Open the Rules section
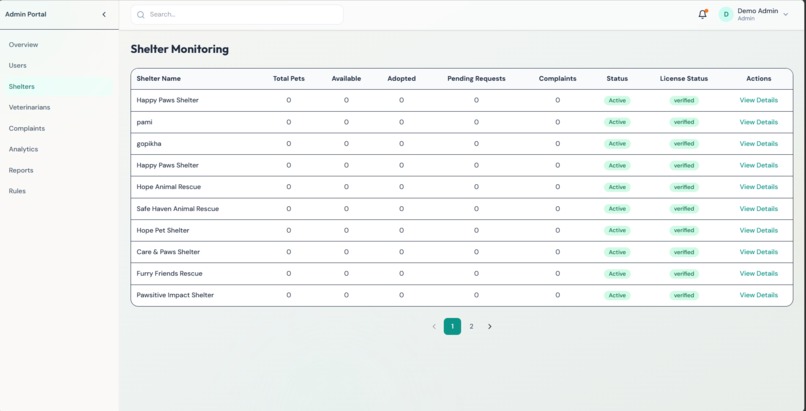Viewport: 806px width, 411px height. 17,191
